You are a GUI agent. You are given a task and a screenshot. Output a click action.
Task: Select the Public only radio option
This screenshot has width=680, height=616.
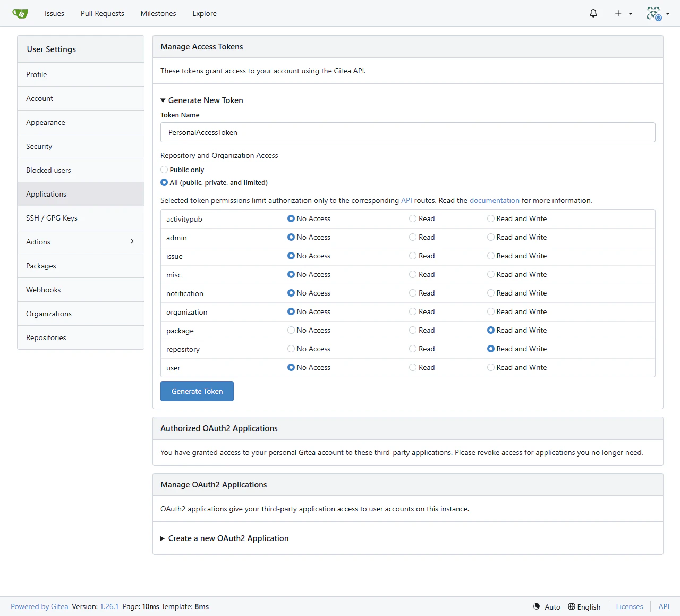(164, 170)
